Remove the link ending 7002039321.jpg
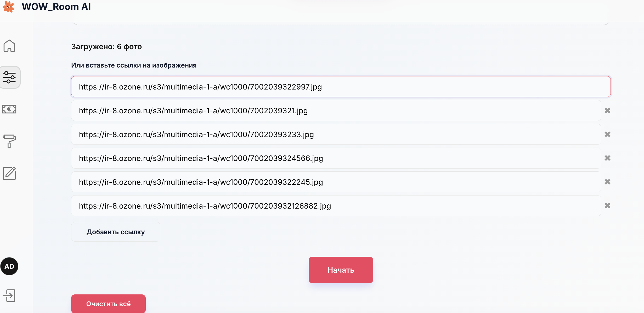Image resolution: width=644 pixels, height=313 pixels. click(x=607, y=110)
